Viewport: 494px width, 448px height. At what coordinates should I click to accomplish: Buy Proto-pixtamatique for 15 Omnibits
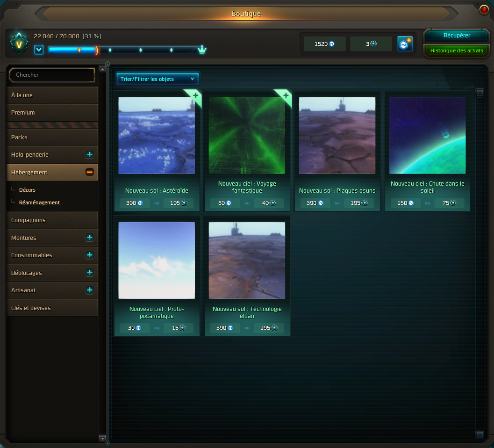[x=179, y=328]
